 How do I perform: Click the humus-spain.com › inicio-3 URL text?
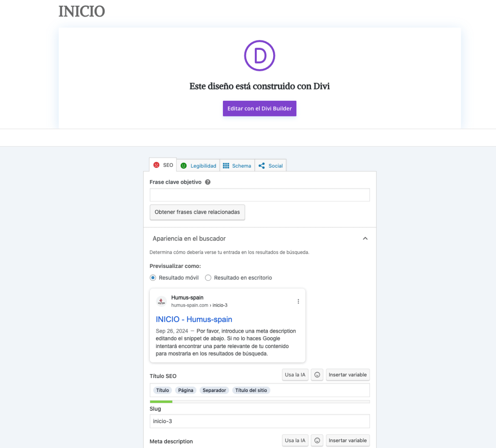199,305
